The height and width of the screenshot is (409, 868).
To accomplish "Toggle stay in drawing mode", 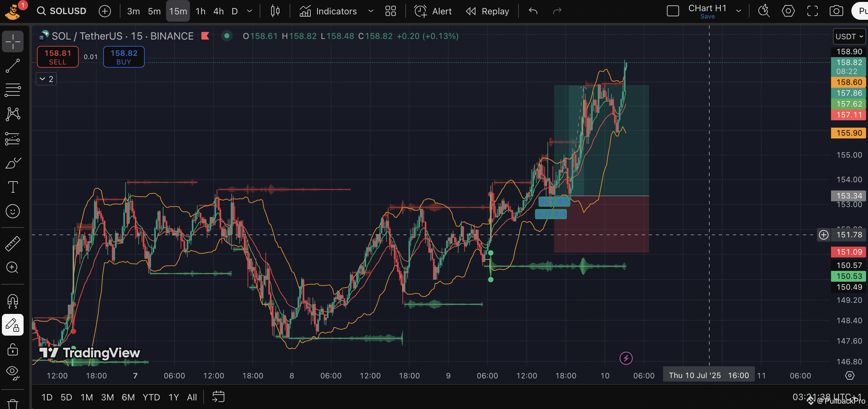I will pyautogui.click(x=13, y=325).
